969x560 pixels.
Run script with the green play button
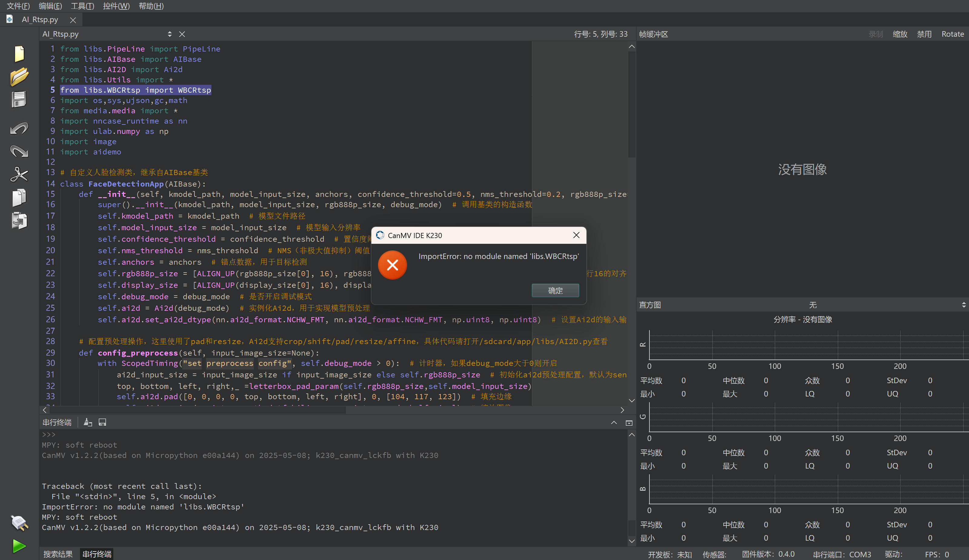[19, 546]
